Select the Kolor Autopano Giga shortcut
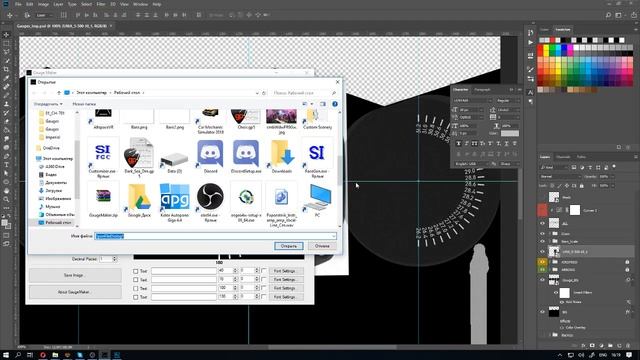Viewport: 640px width, 360px height. coord(175,202)
